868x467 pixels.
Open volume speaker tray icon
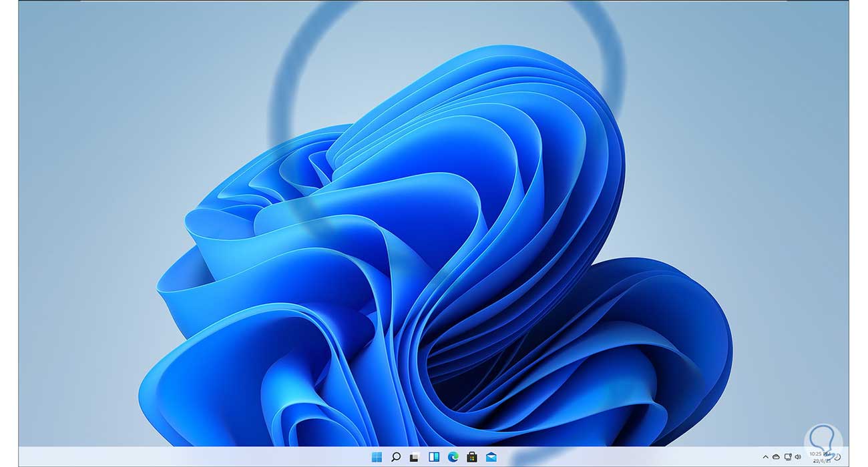(798, 457)
